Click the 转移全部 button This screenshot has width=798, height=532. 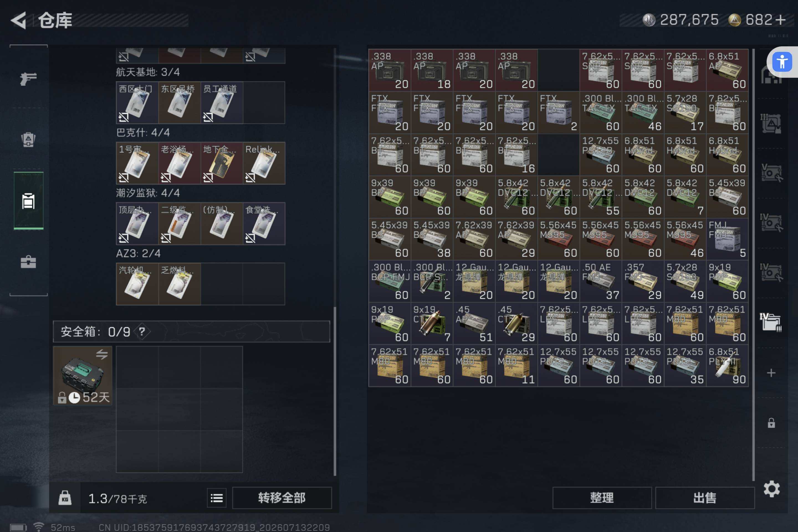[282, 498]
